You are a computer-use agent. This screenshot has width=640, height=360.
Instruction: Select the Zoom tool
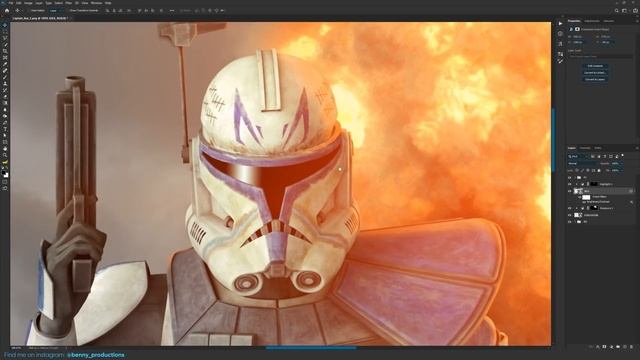[5, 155]
